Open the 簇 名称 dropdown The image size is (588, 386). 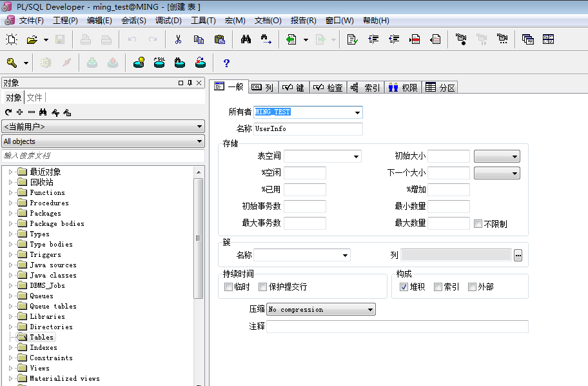[x=345, y=256]
